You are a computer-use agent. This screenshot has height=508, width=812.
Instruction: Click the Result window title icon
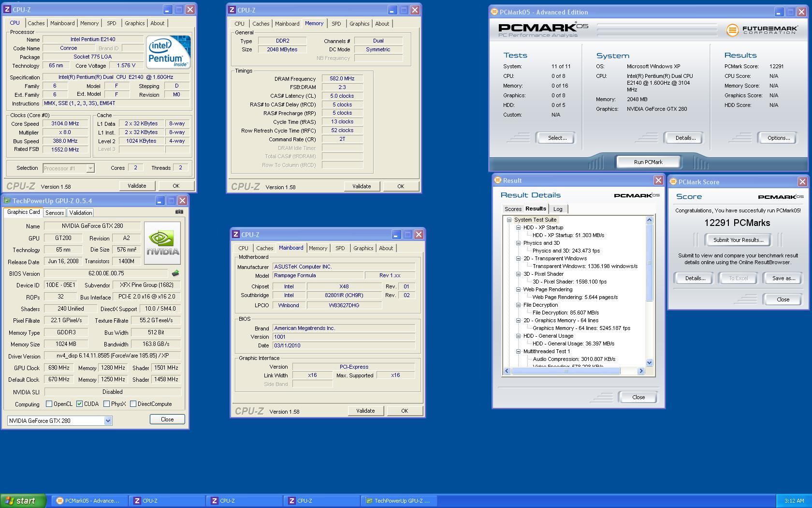click(x=497, y=180)
